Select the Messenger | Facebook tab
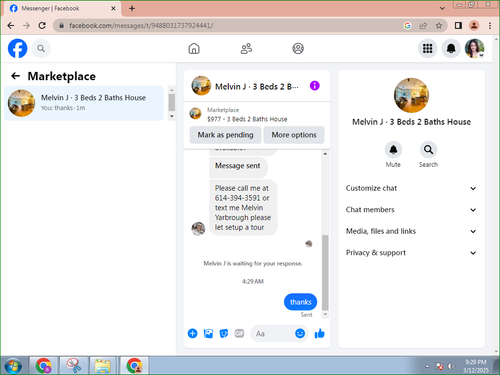The image size is (500, 375). [x=63, y=8]
